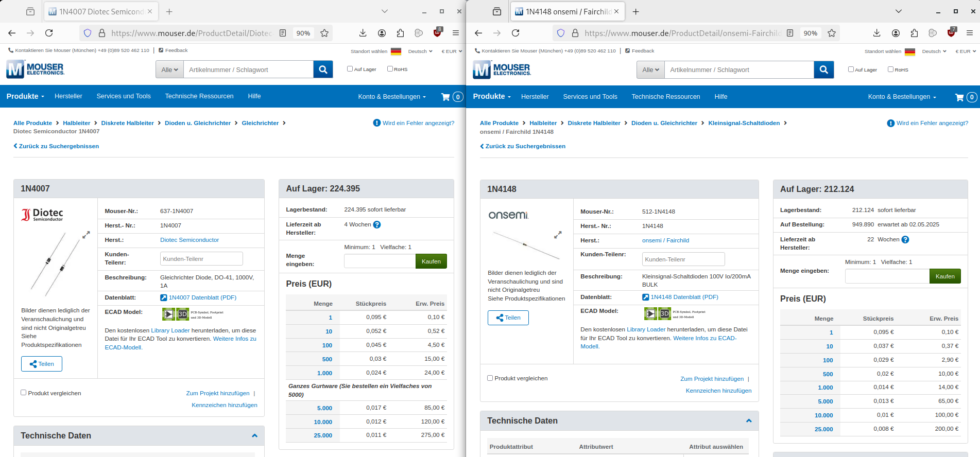Open hamburger menu in right browser window
Image resolution: width=980 pixels, height=457 pixels.
970,33
